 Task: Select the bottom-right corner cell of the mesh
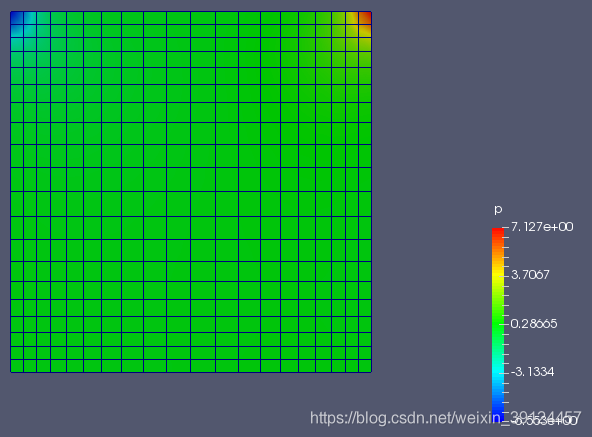[x=365, y=366]
